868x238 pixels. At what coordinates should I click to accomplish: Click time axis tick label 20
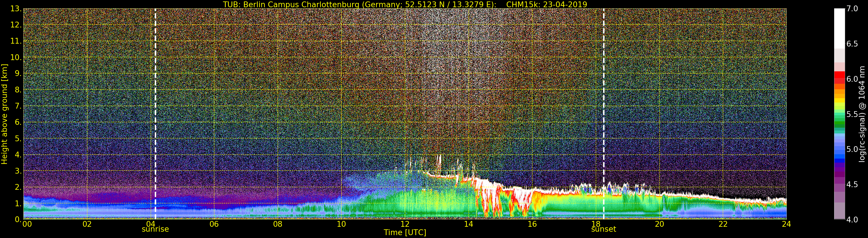tap(659, 224)
